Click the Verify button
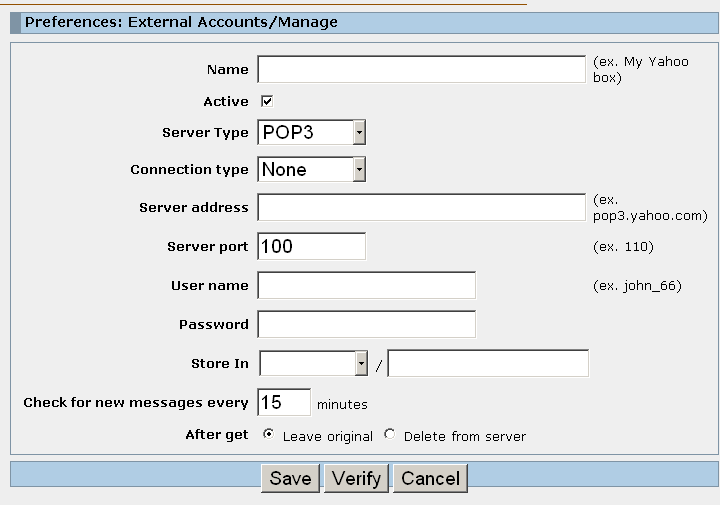720x505 pixels. click(x=356, y=478)
